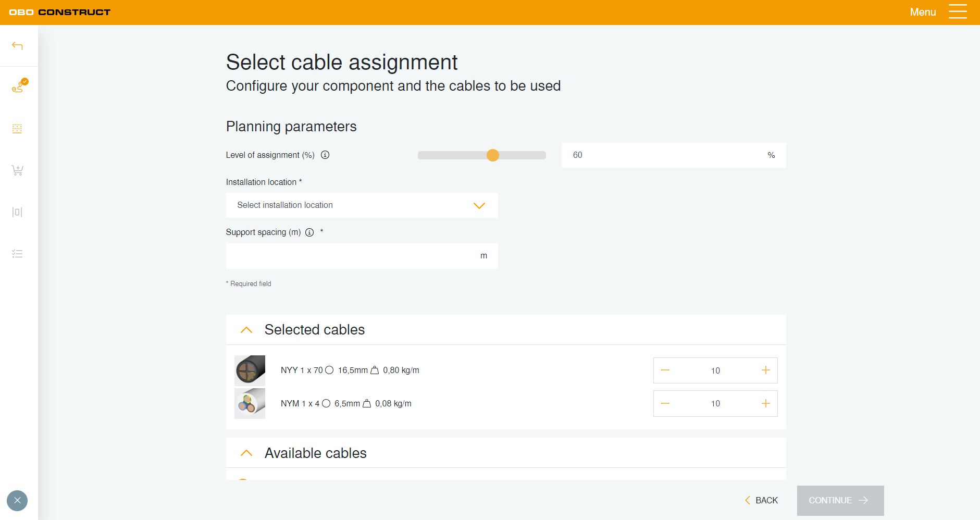This screenshot has height=520, width=980.
Task: Click the BACK button
Action: [761, 500]
